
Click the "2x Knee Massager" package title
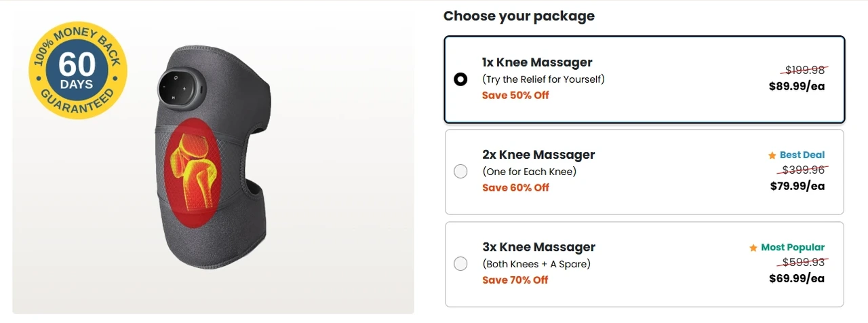538,155
